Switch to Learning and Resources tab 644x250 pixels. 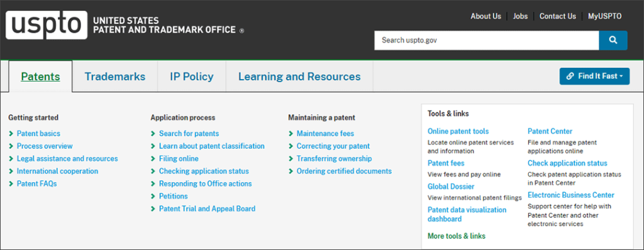click(x=299, y=77)
